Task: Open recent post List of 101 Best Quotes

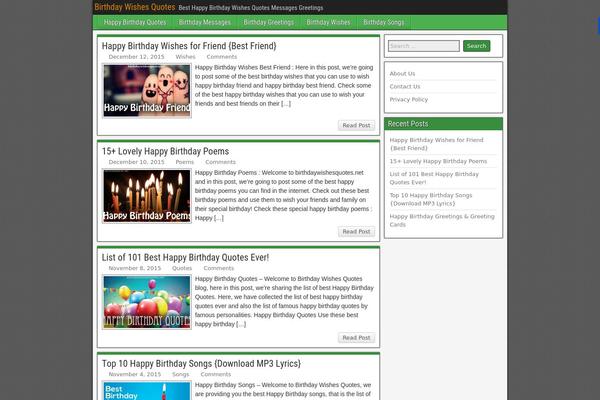Action: (434, 178)
